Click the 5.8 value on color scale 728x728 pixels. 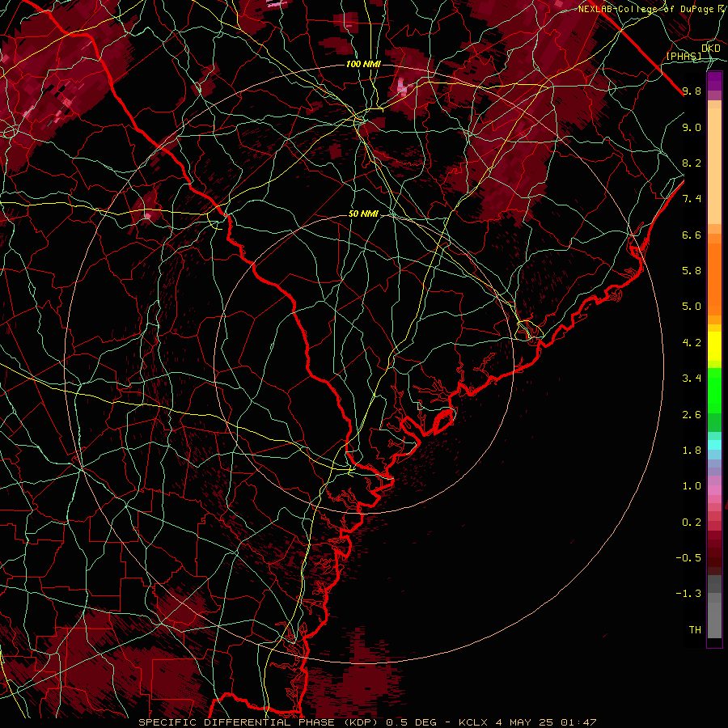pyautogui.click(x=692, y=271)
